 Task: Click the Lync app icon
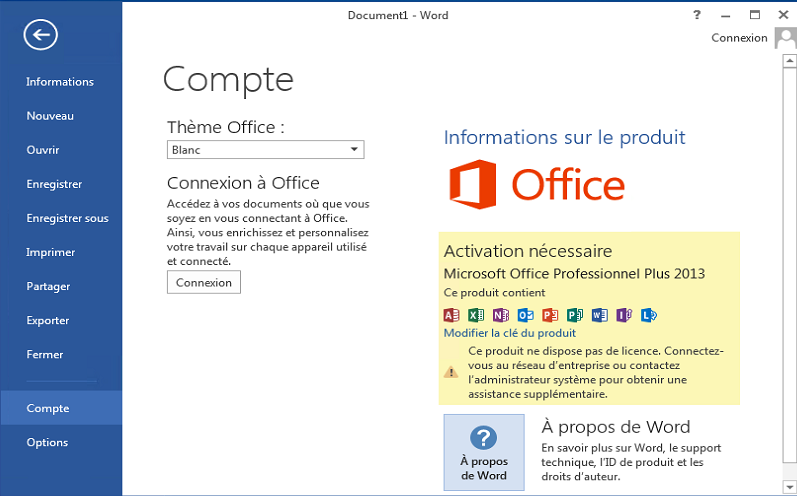[x=649, y=315]
